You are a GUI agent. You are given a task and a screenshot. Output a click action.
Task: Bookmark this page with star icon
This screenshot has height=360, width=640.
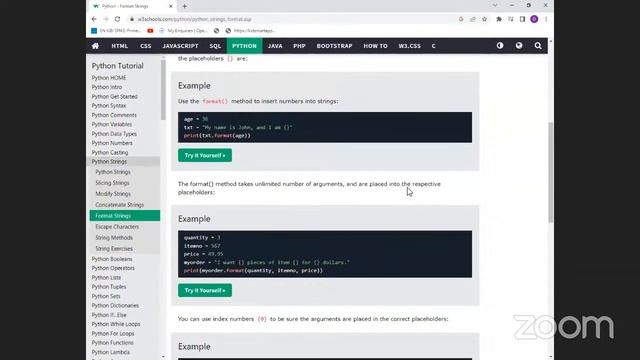tap(484, 19)
